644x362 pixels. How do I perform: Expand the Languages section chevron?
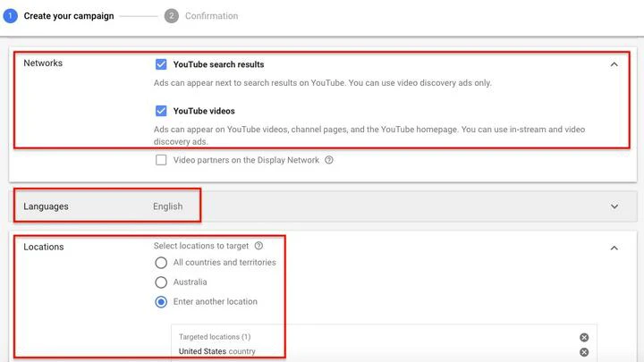pos(614,206)
